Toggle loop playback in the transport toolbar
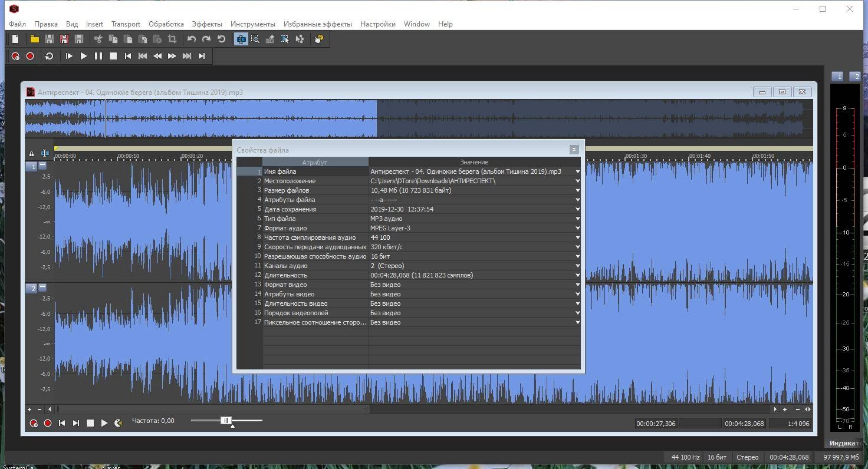The height and width of the screenshot is (469, 868). click(50, 56)
